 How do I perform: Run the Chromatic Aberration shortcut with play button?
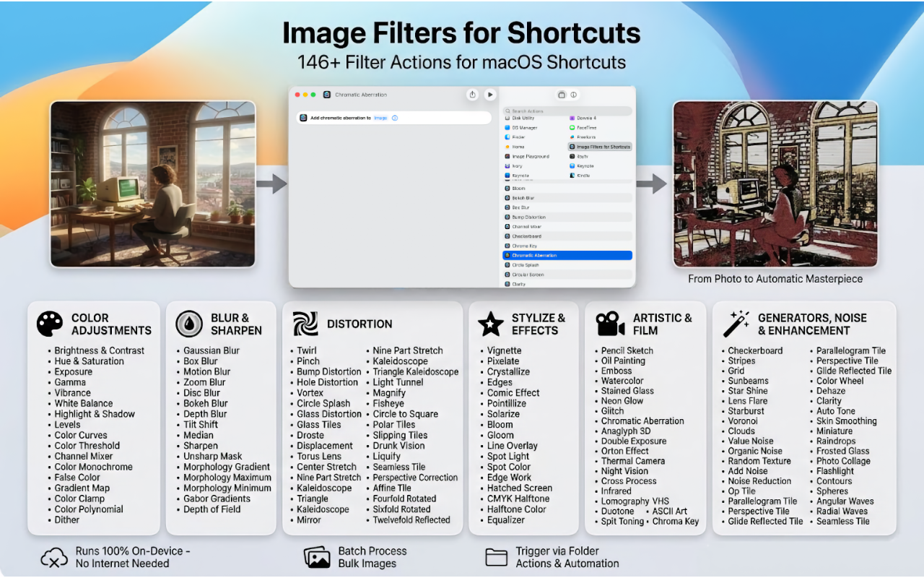coord(490,95)
